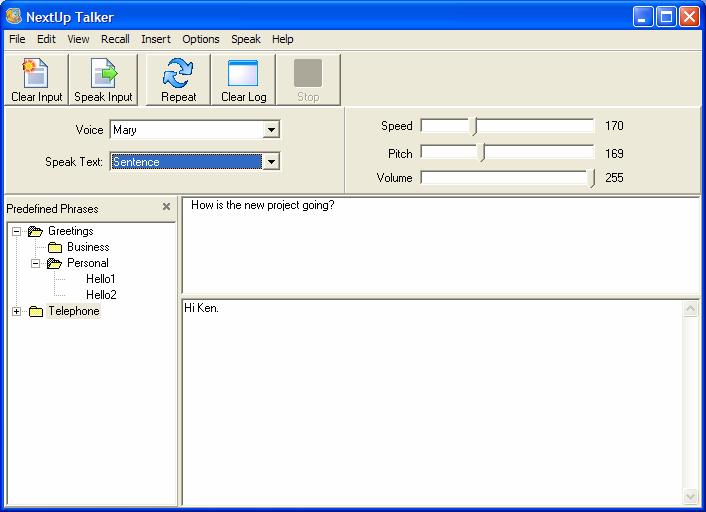The image size is (706, 512).
Task: Click the log scrollbar up arrow
Action: pos(690,309)
